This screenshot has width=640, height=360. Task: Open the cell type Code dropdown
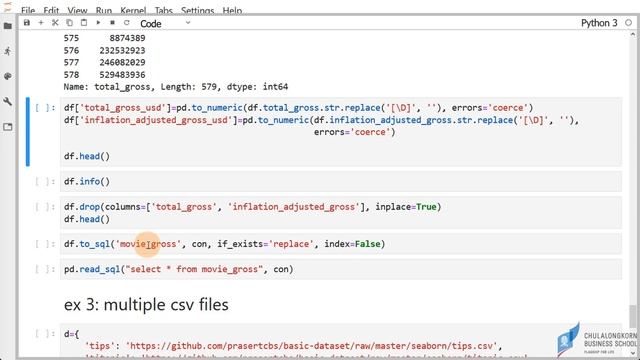coord(165,24)
